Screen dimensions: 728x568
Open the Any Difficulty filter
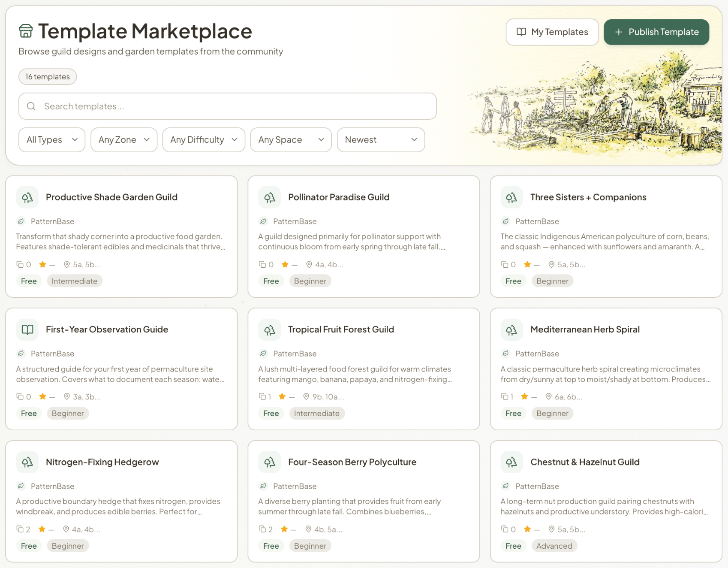tap(203, 139)
